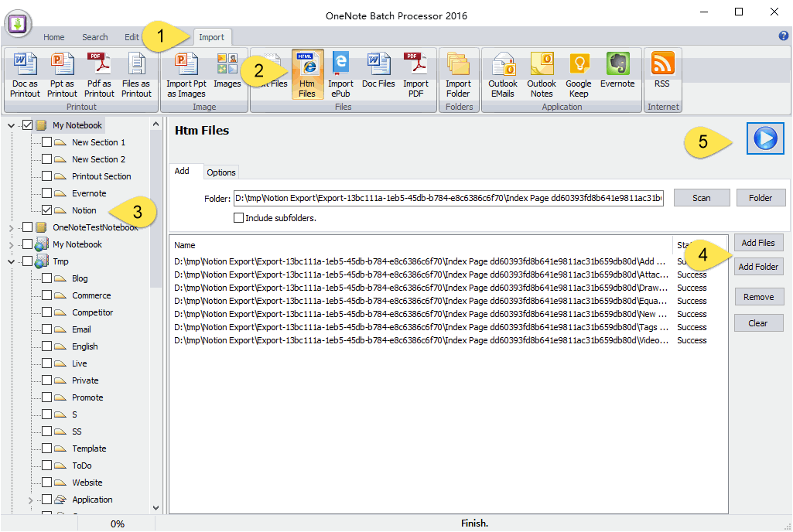This screenshot has width=793, height=532.
Task: Click the blue Start play button
Action: pyautogui.click(x=765, y=138)
